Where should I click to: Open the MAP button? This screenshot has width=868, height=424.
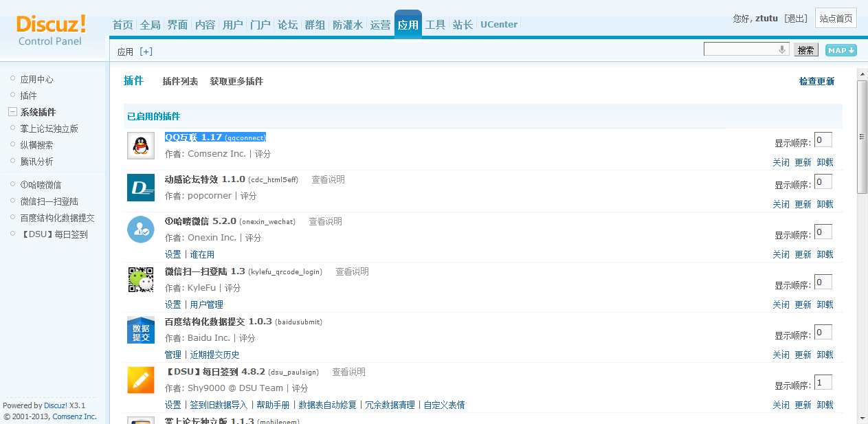tap(841, 50)
